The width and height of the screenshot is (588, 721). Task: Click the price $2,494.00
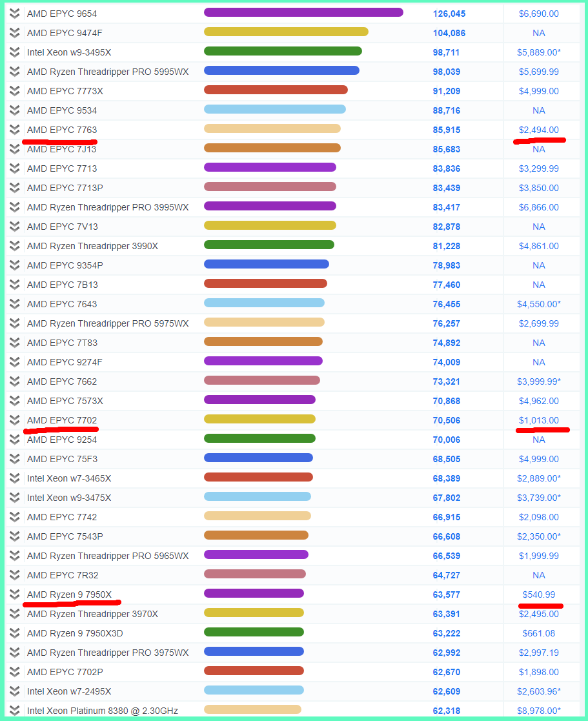click(x=539, y=130)
